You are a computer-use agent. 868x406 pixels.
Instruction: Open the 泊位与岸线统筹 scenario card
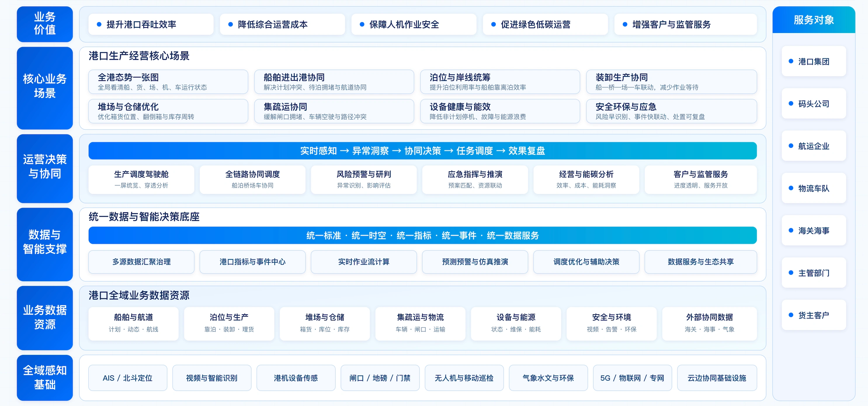[x=500, y=82]
